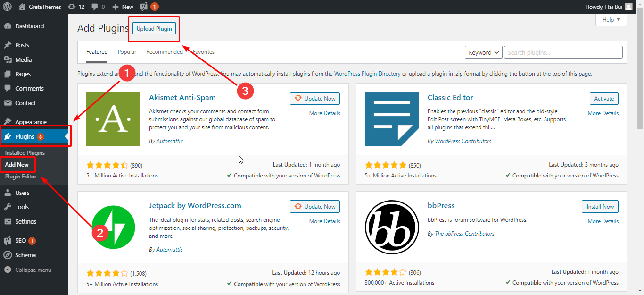Open Classic Editor plugin title
This screenshot has width=644, height=295.
pyautogui.click(x=450, y=98)
